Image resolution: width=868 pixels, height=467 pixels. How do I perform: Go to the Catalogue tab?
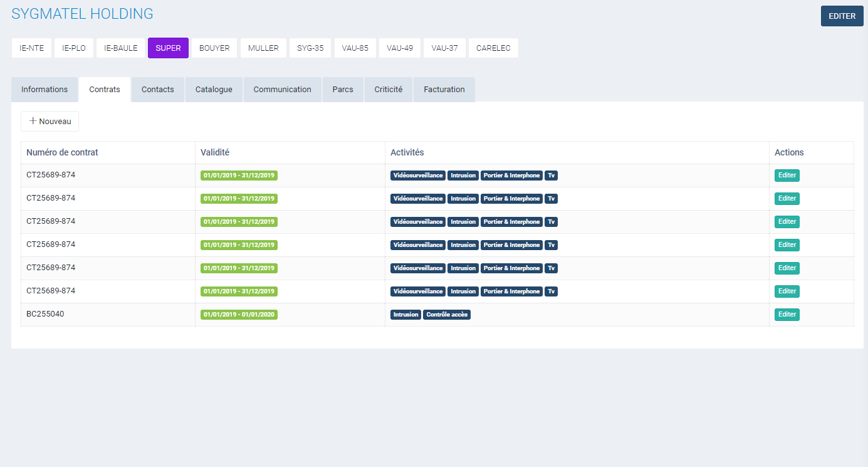[x=214, y=90]
